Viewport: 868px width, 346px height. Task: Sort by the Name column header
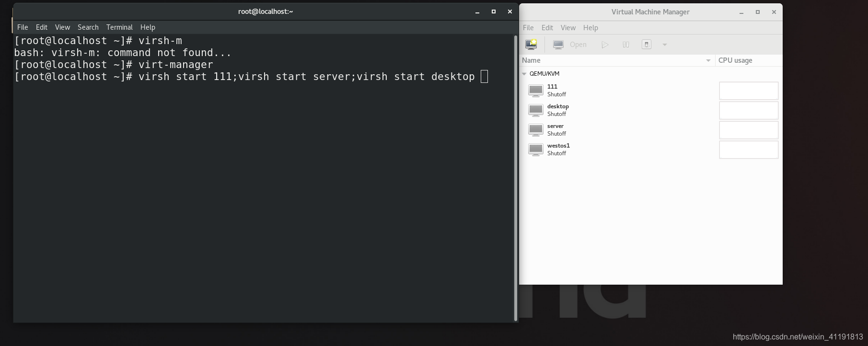(617, 60)
